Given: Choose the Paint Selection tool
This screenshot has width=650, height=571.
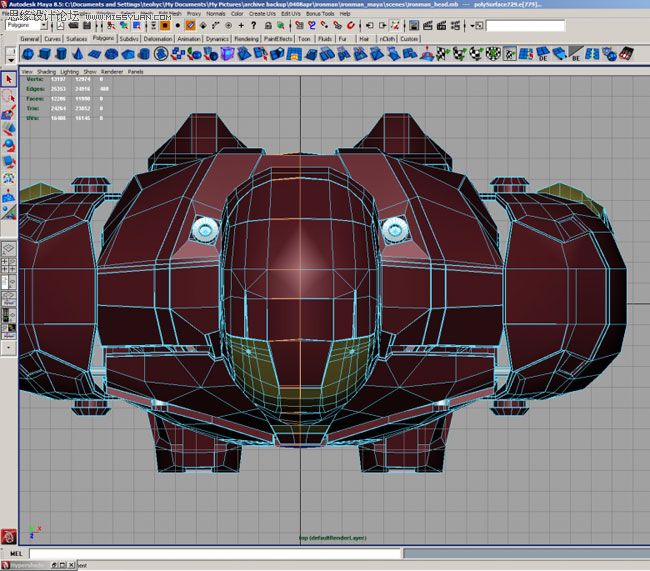Looking at the screenshot, I should pos(8,113).
